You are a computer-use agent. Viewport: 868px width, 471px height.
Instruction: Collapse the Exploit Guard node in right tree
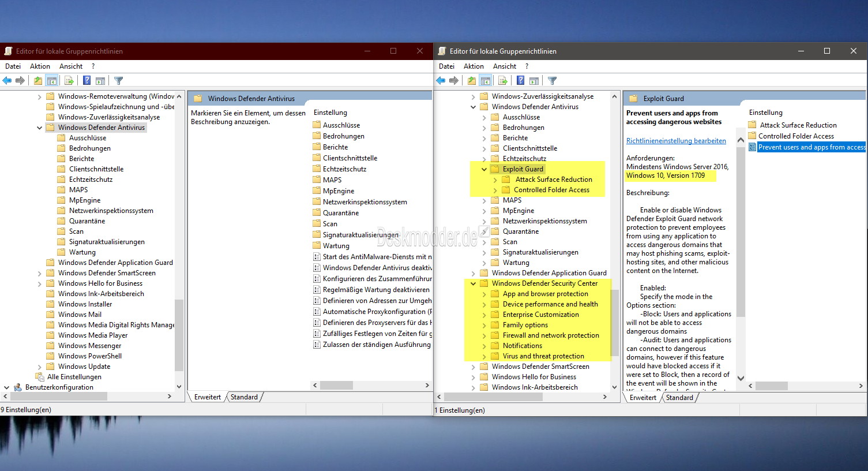point(484,169)
